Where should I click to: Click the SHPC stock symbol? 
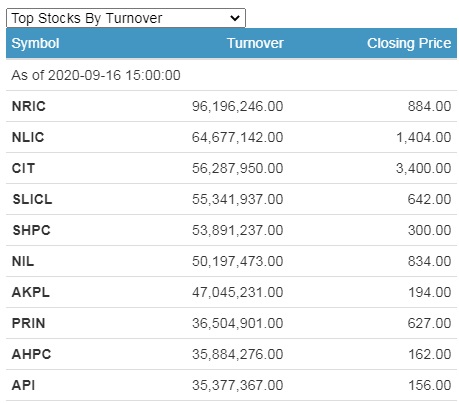pyautogui.click(x=31, y=230)
